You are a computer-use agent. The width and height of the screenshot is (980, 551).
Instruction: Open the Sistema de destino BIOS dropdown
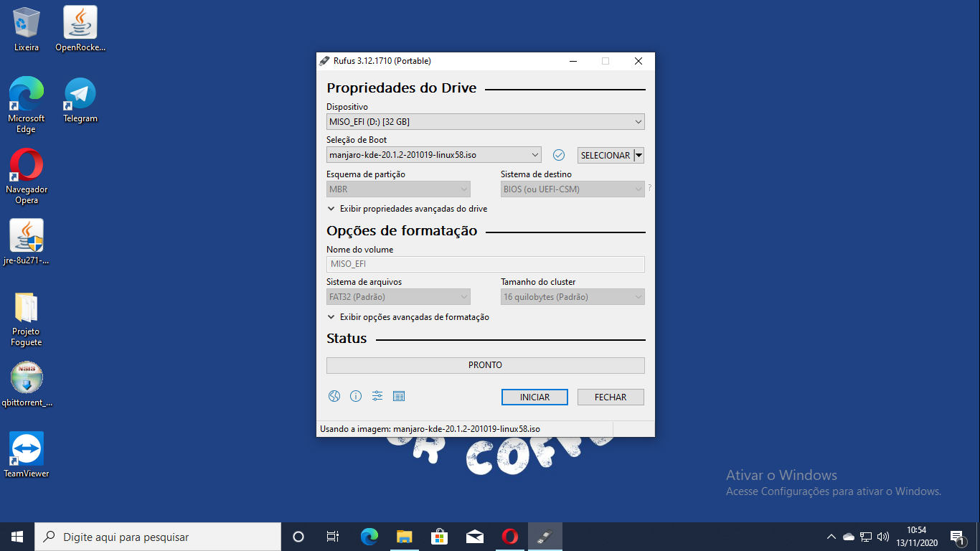coord(573,189)
